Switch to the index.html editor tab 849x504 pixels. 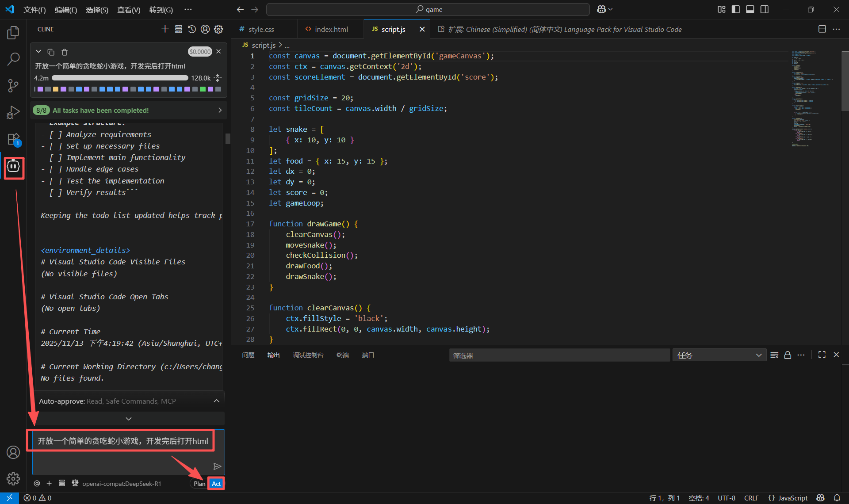coord(331,29)
